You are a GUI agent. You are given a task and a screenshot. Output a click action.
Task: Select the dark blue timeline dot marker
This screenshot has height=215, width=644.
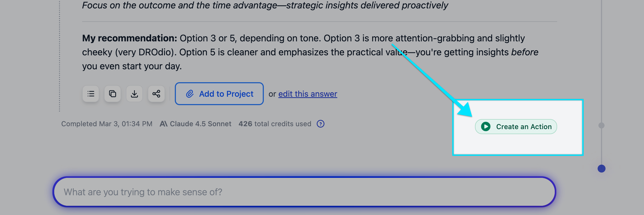point(601,169)
